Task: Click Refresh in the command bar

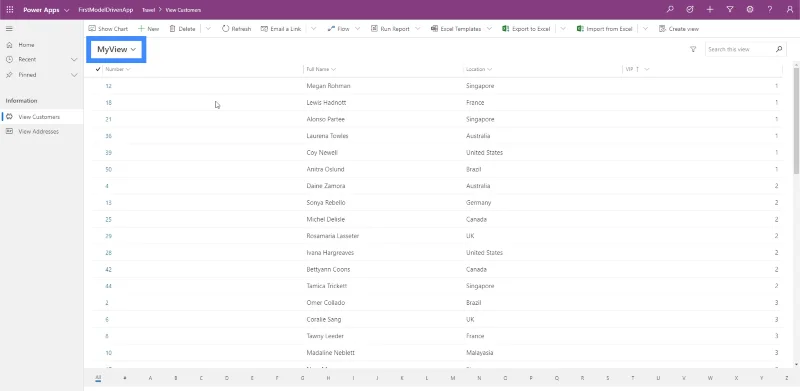Action: [x=236, y=29]
